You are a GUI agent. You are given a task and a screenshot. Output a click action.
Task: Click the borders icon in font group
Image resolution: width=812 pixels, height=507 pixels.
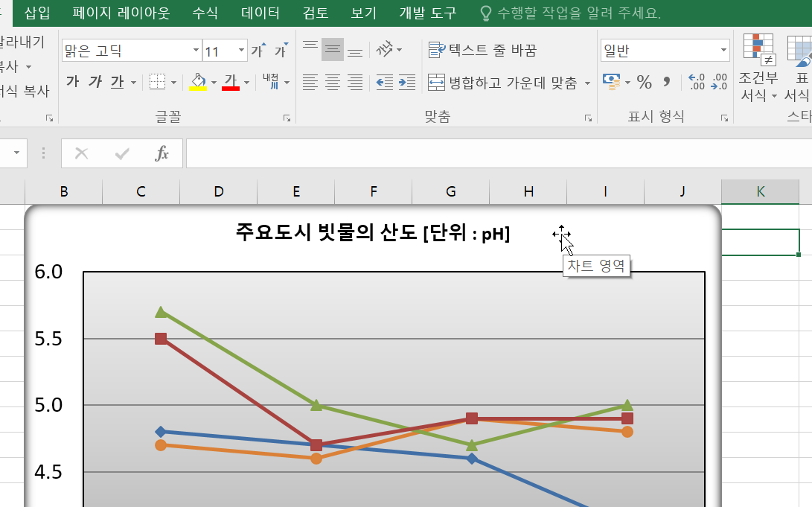point(157,82)
